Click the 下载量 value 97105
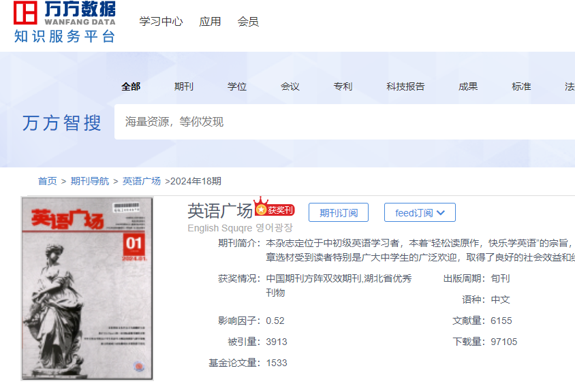 click(x=504, y=342)
